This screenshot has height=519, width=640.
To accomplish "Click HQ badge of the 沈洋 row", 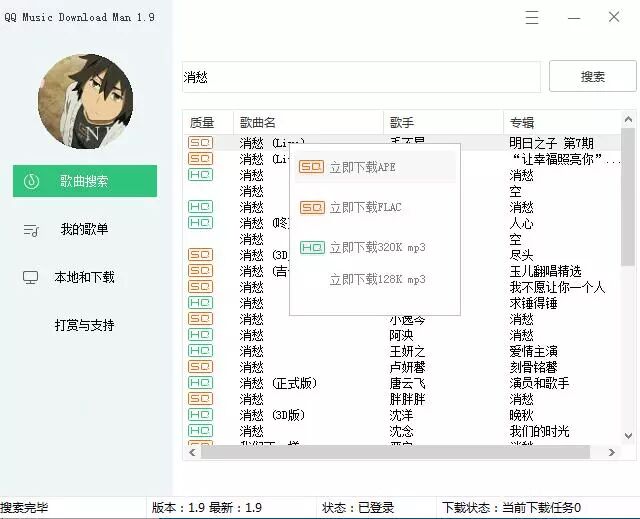I will click(x=200, y=415).
